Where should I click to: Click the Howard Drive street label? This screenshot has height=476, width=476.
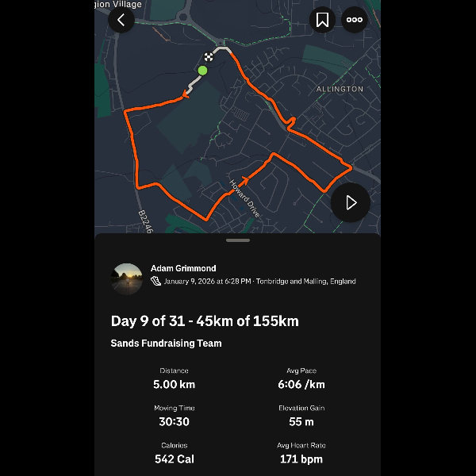(244, 198)
